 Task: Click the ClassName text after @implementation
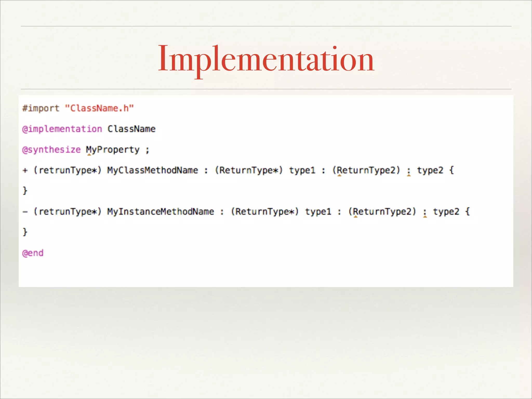click(131, 129)
